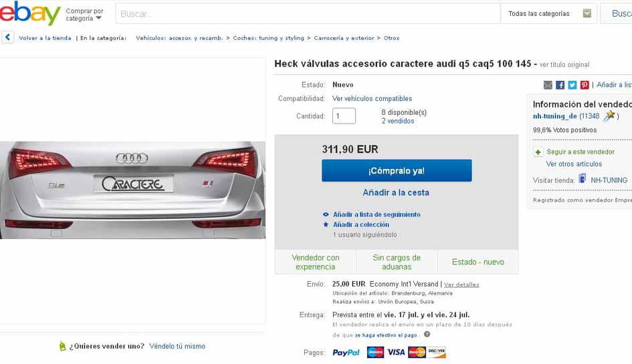Click the Cantidad quantity input field
This screenshot has width=632, height=364.
pos(344,116)
